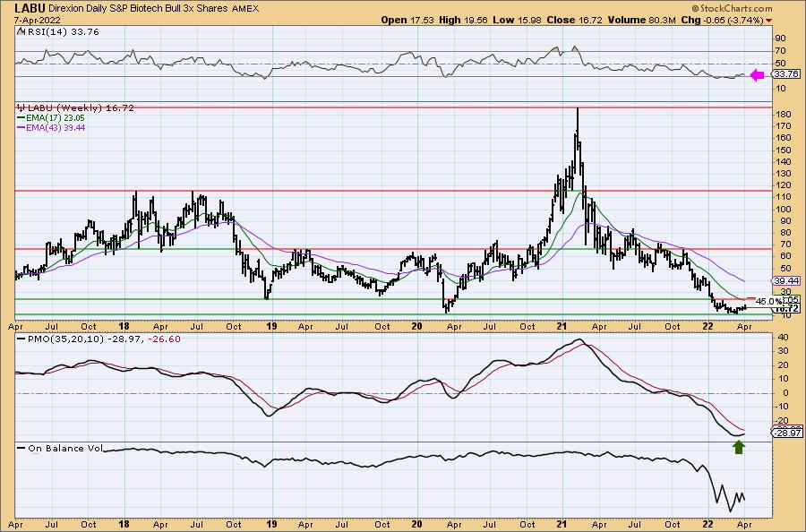Click the 19 year label under the price chart
The width and height of the screenshot is (806, 532).
(271, 326)
